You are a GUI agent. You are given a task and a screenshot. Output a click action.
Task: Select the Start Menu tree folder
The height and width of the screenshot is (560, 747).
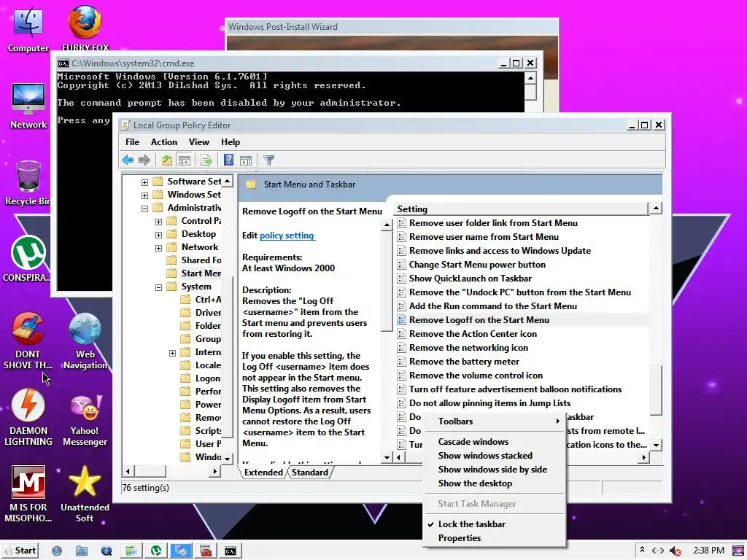click(194, 273)
